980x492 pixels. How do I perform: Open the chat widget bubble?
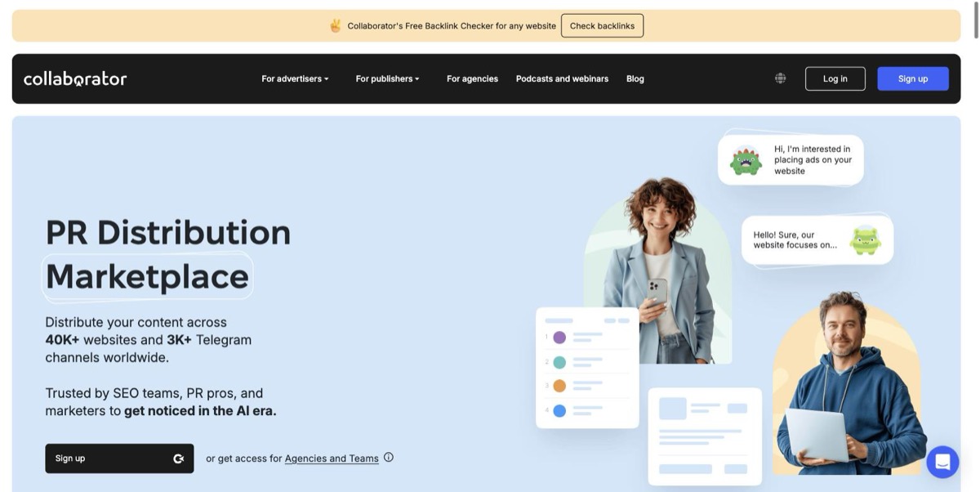coord(942,462)
